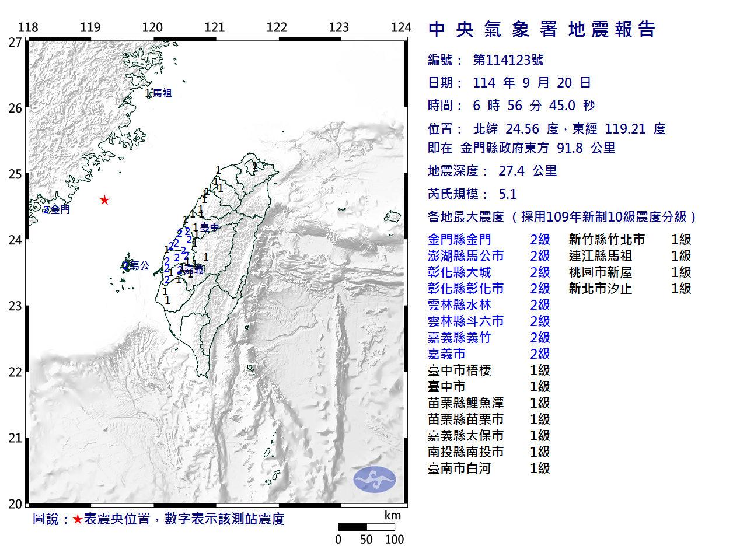747x560 pixels.
Task: Click the kilometer scale bar below the map
Action: pyautogui.click(x=366, y=527)
